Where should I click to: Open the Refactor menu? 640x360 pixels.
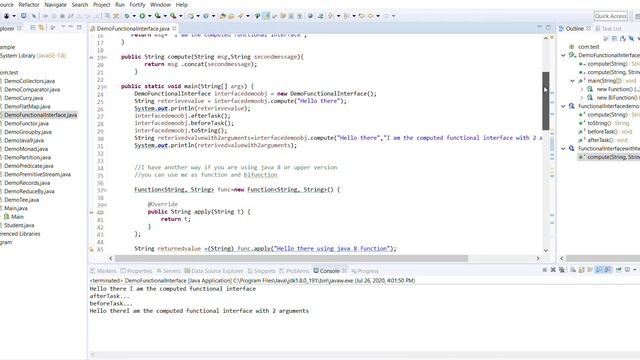click(29, 4)
